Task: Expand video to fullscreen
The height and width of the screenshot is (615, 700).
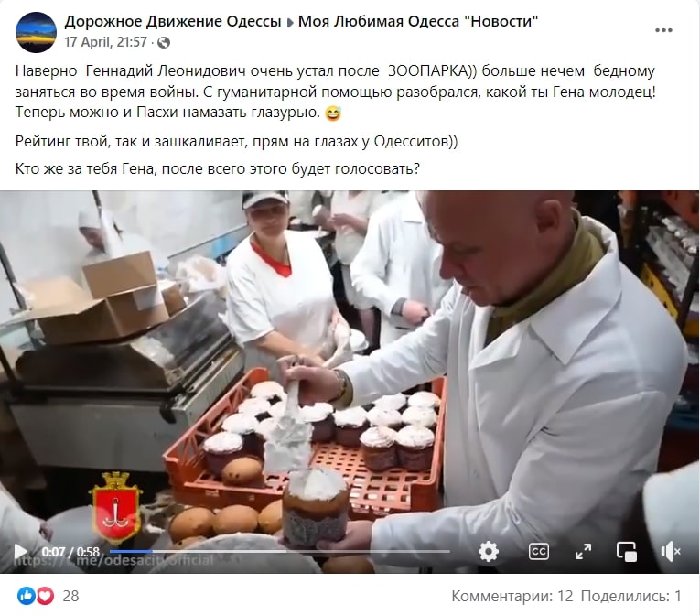Action: 583,552
